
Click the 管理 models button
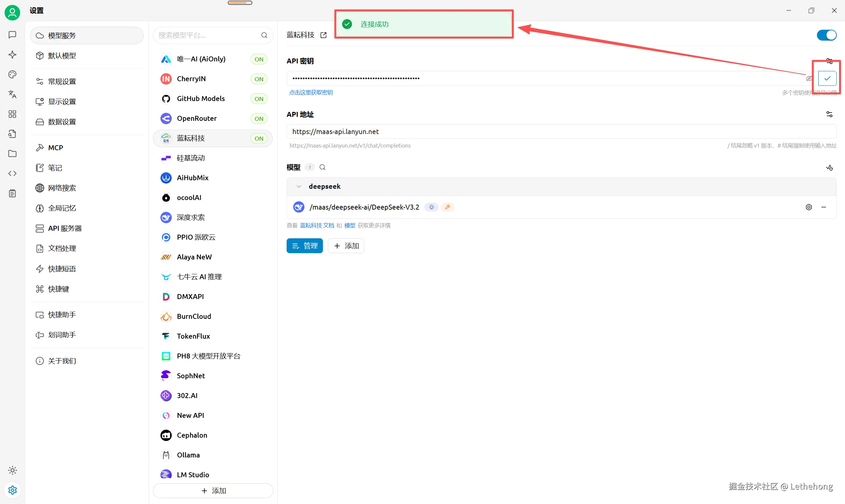[x=304, y=246]
